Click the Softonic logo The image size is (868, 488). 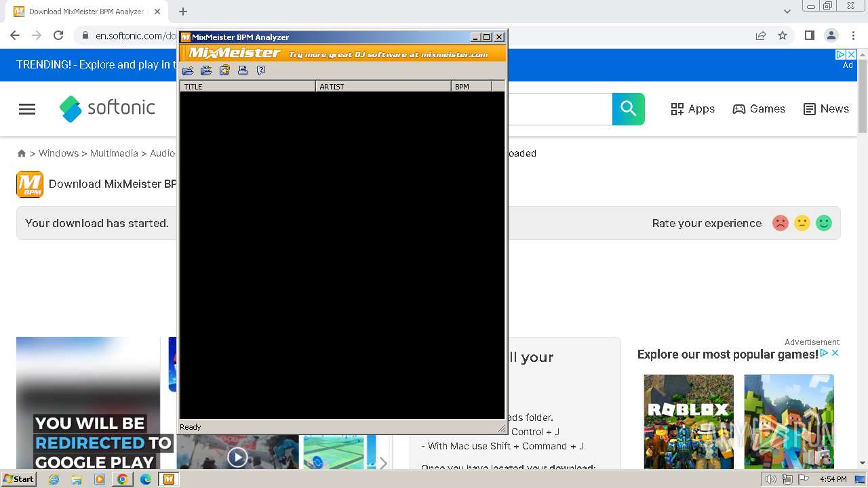pos(107,108)
